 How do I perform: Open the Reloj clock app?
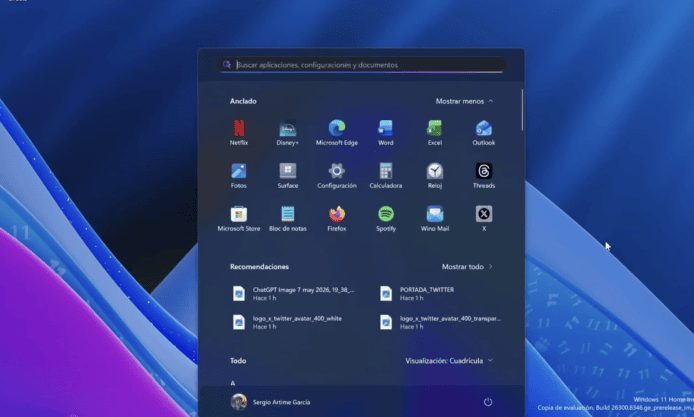pos(435,175)
